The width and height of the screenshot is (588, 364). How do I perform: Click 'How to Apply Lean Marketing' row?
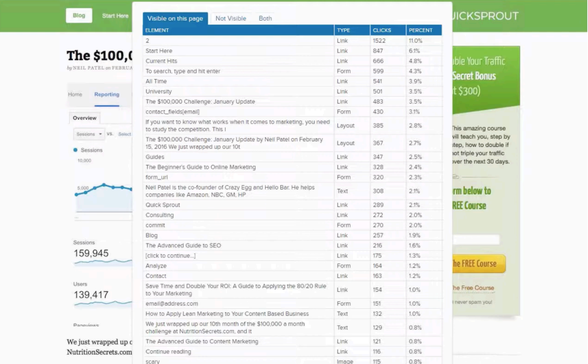292,313
